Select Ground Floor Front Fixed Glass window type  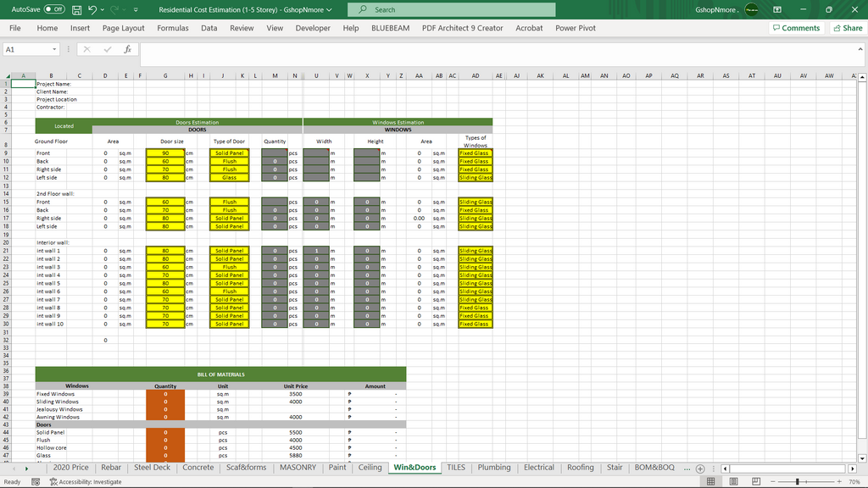[x=475, y=153]
